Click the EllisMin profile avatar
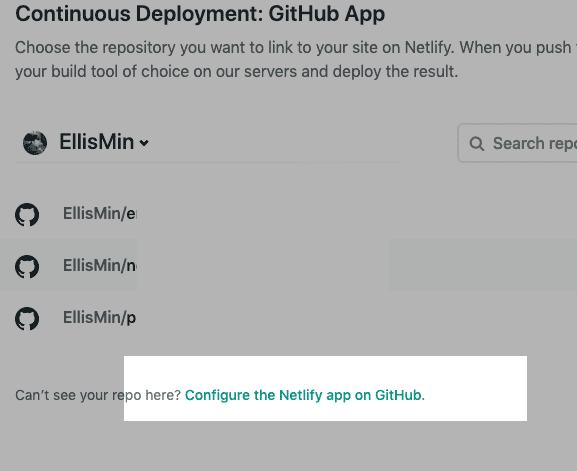This screenshot has width=577, height=471. point(35,143)
